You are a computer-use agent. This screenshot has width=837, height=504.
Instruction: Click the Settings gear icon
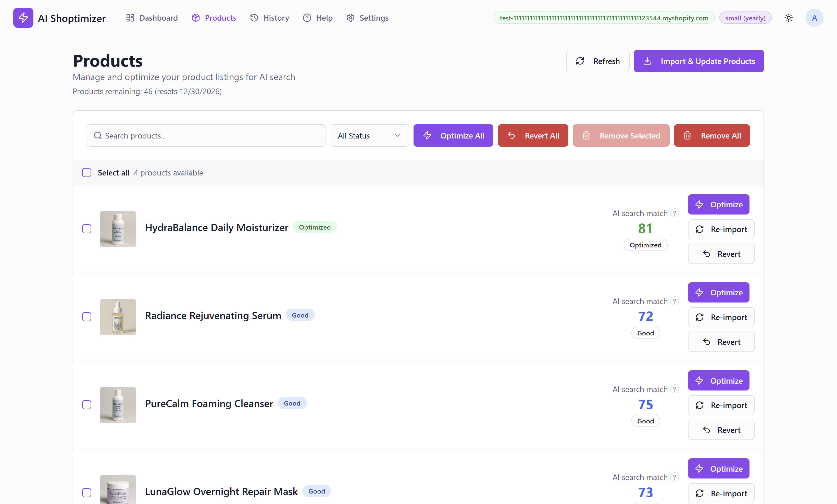[x=350, y=18]
